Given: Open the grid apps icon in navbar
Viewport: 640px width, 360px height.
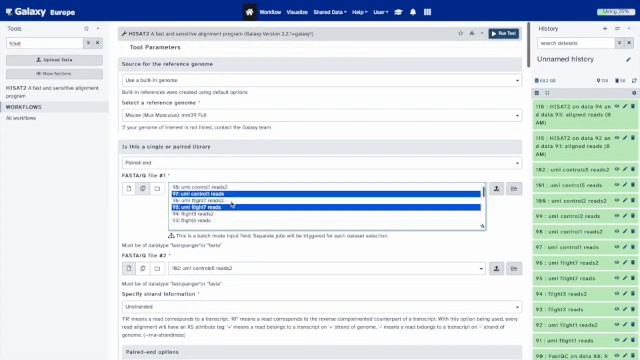Looking at the screenshot, I should pos(427,12).
